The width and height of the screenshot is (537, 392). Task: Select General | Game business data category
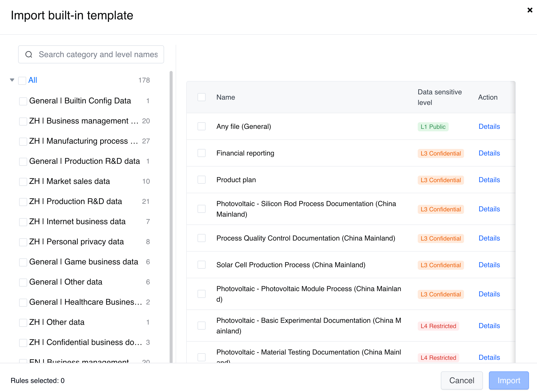tap(84, 262)
